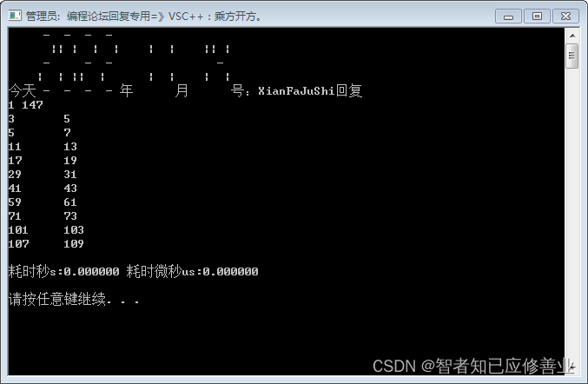The width and height of the screenshot is (588, 384).
Task: Minimize the console window
Action: 508,17
